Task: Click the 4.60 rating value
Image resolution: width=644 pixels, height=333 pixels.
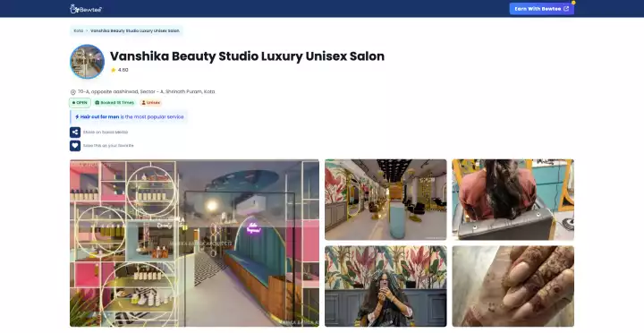Action: point(123,70)
